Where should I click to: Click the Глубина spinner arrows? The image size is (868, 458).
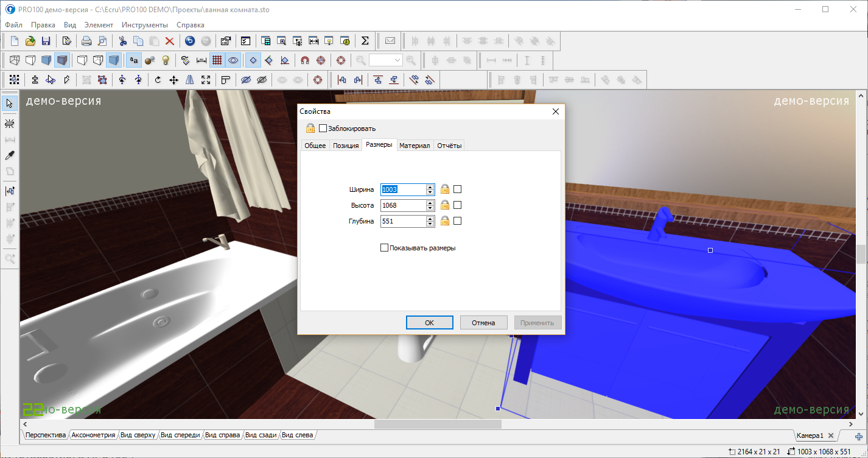click(x=430, y=221)
